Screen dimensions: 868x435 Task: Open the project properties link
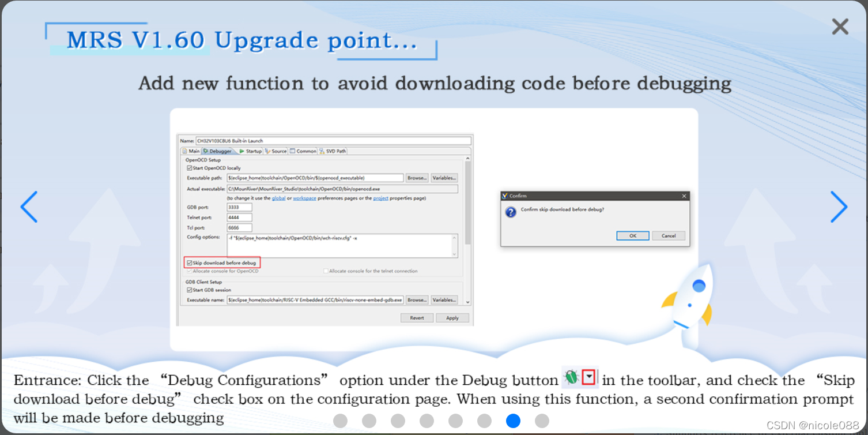pyautogui.click(x=380, y=198)
